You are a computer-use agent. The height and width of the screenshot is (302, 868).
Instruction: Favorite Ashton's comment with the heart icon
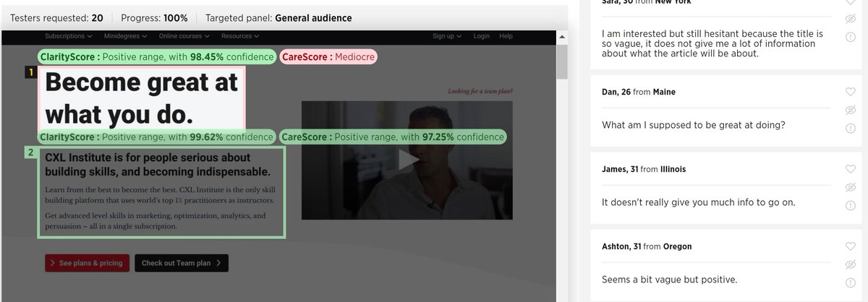[851, 246]
